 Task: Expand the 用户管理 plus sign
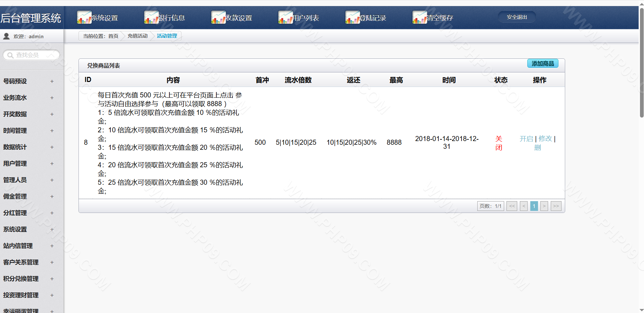[52, 164]
